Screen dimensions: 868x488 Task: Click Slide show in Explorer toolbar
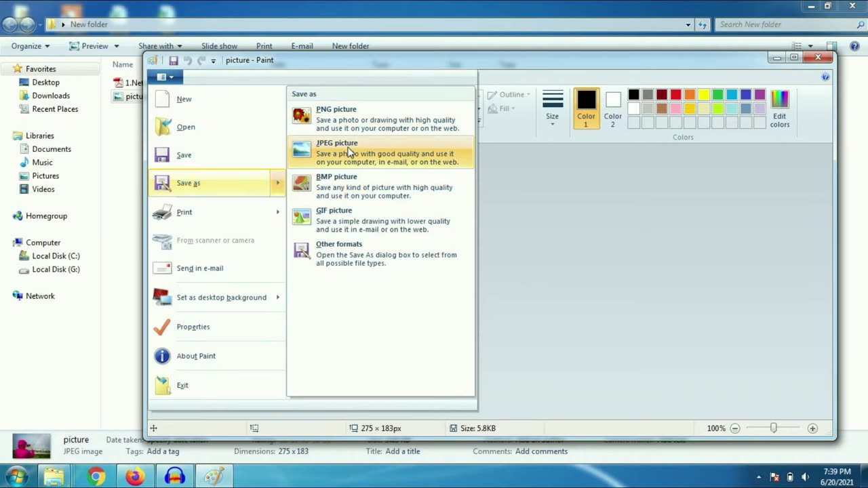[219, 46]
